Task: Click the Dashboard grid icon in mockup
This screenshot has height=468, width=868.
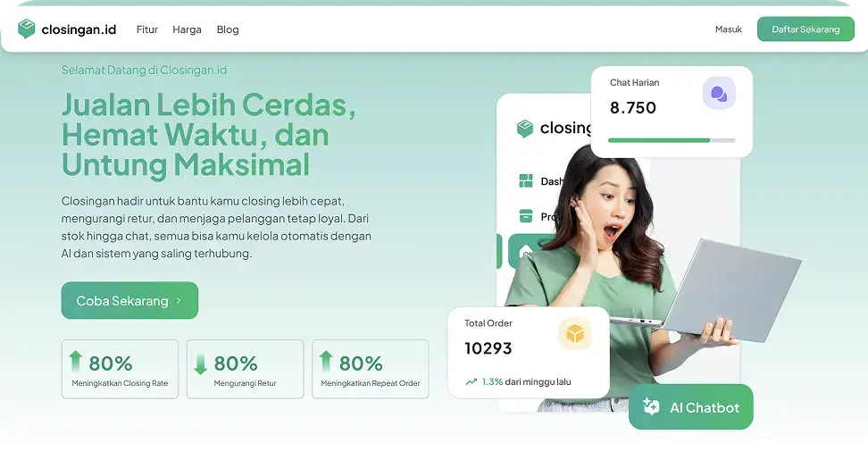Action: click(526, 181)
